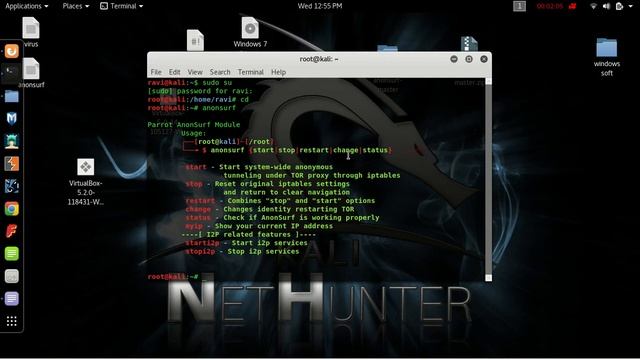Open the Terminal app menu in top bar
The width and height of the screenshot is (640, 360).
[122, 6]
